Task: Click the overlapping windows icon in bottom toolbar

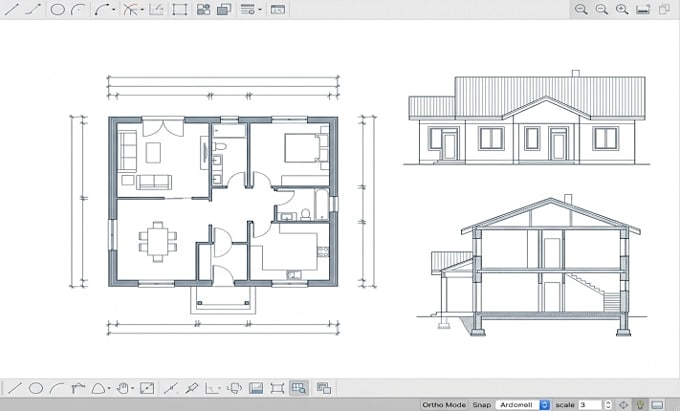Action: (324, 388)
